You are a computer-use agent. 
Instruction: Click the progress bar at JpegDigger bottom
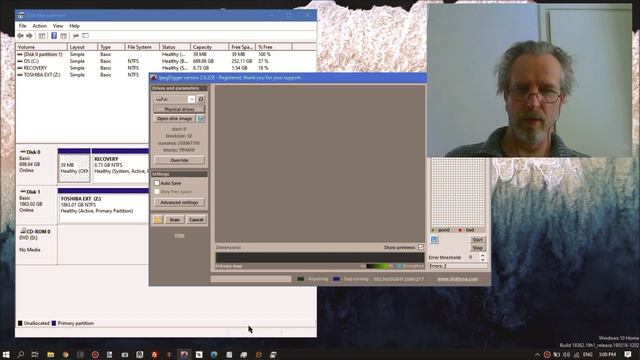pyautogui.click(x=251, y=279)
